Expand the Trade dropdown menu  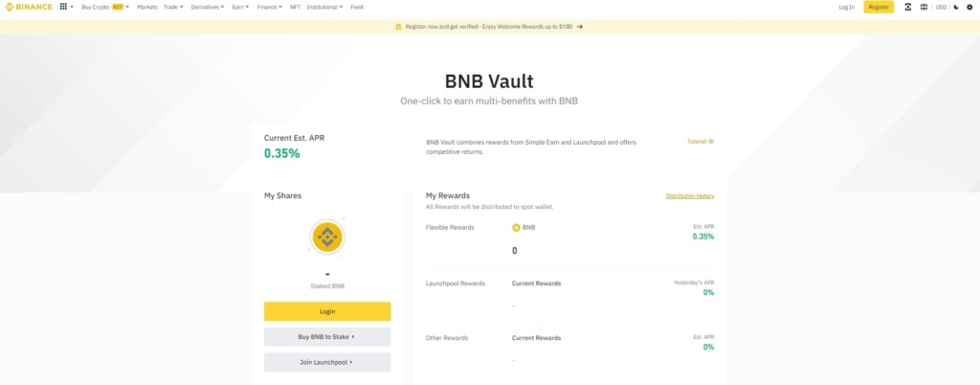[172, 7]
